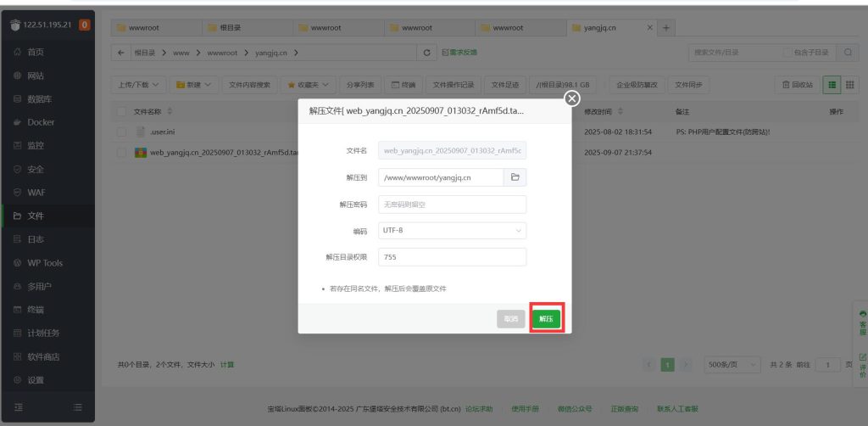Click the 计算 file size link

(x=227, y=365)
